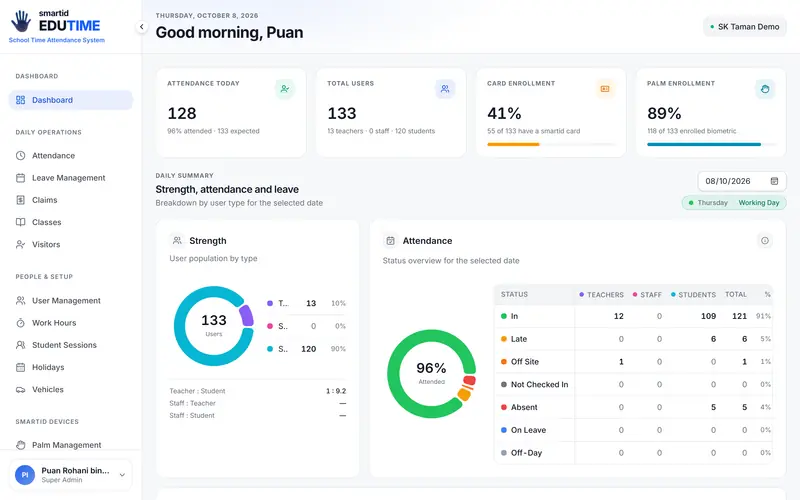
Task: Click the Palm Enrollment blue progress bar
Action: [704, 144]
